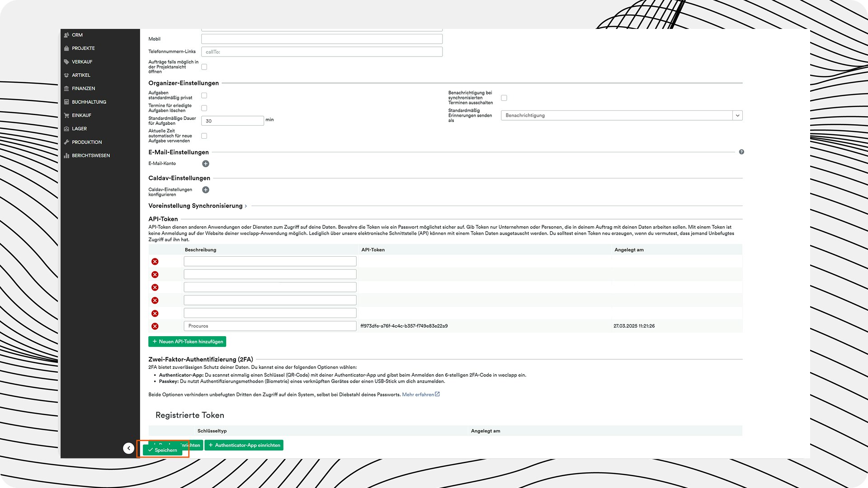Image resolution: width=868 pixels, height=488 pixels.
Task: Enable Aktuelle Zeit automatisch verwenden checkbox
Action: [x=204, y=136]
